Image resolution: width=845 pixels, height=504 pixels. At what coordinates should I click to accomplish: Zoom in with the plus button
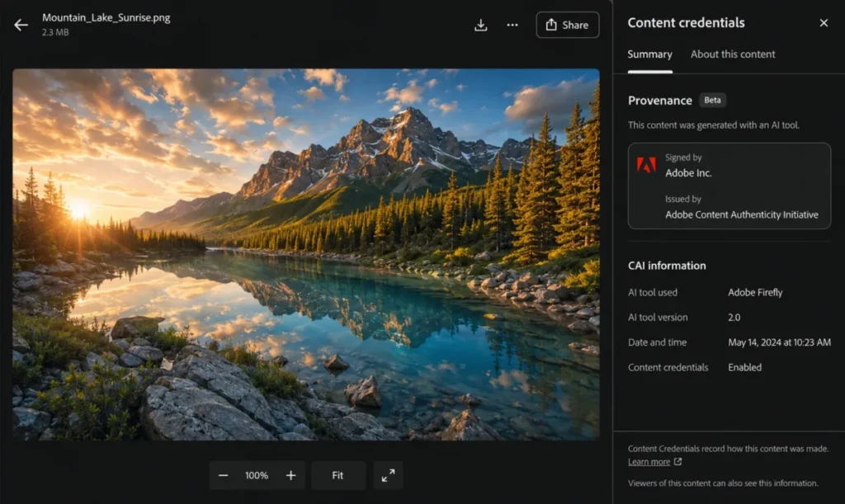point(291,475)
